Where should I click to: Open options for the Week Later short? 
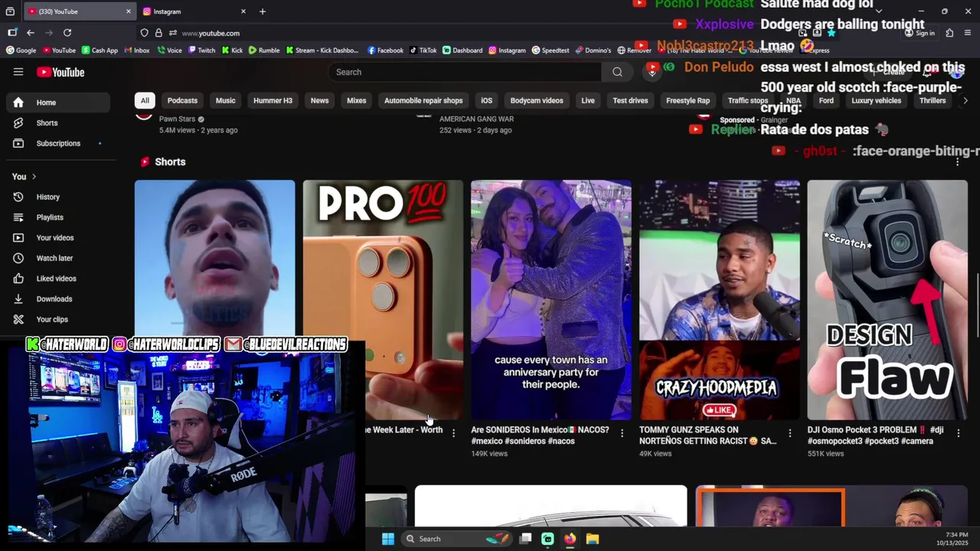point(453,433)
